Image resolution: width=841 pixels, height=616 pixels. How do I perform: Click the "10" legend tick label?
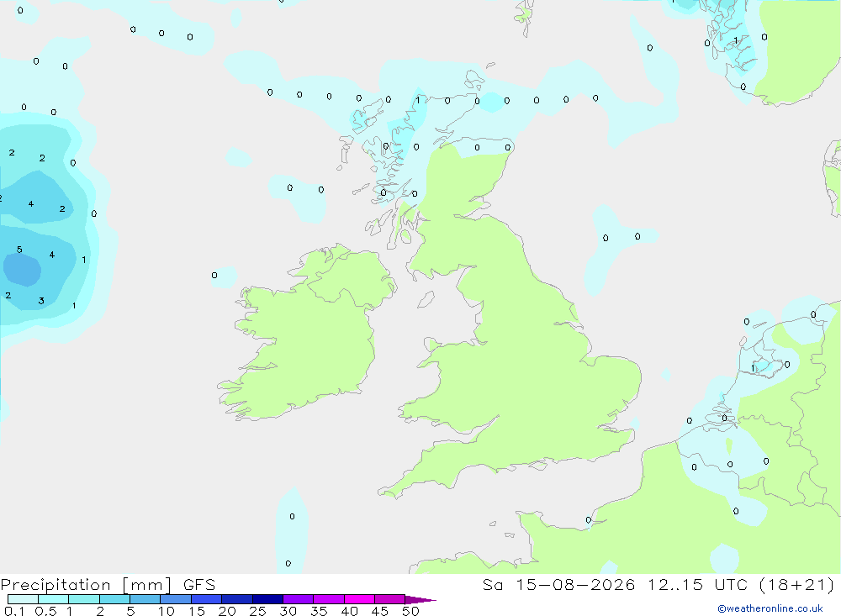(x=167, y=611)
